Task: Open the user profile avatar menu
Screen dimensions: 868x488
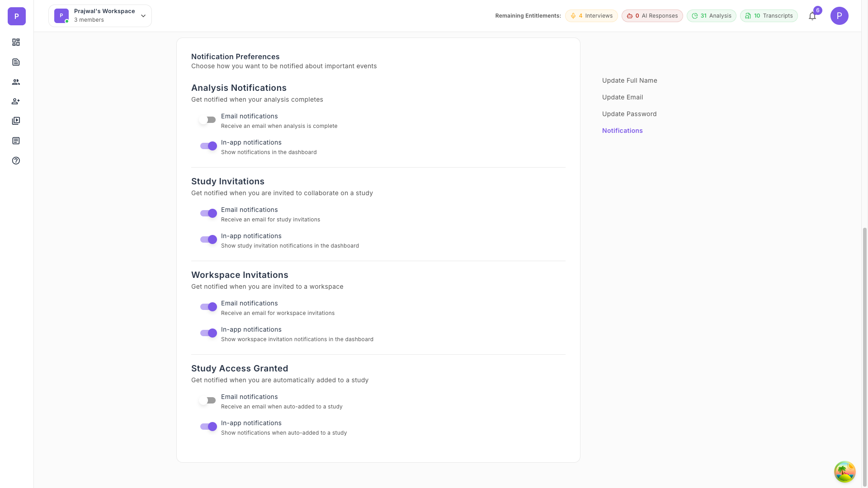Action: [x=839, y=16]
